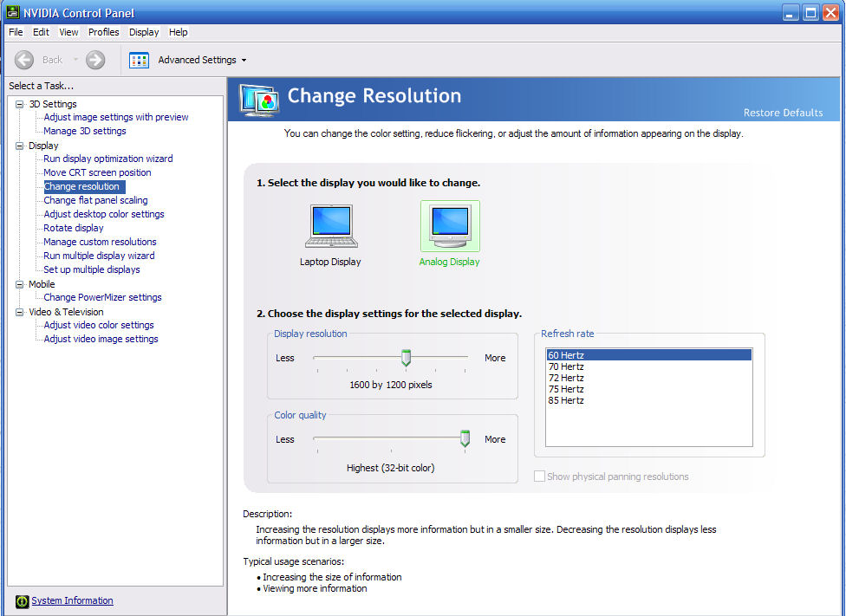846x616 pixels.
Task: Open Set up multiple displays
Action: [x=92, y=269]
